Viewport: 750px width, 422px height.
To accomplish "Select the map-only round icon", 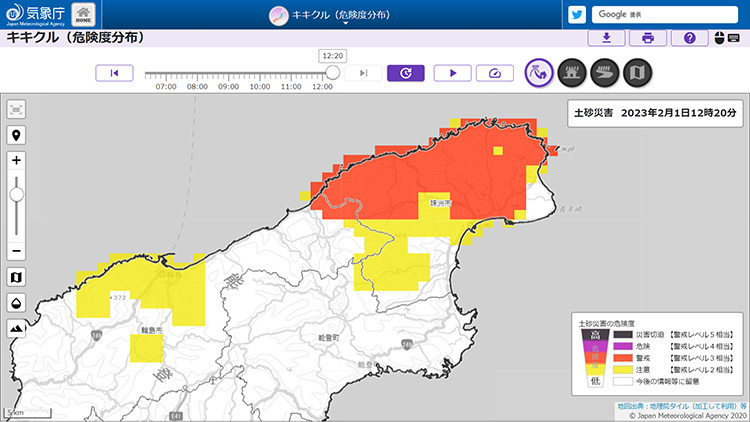I will (x=636, y=73).
